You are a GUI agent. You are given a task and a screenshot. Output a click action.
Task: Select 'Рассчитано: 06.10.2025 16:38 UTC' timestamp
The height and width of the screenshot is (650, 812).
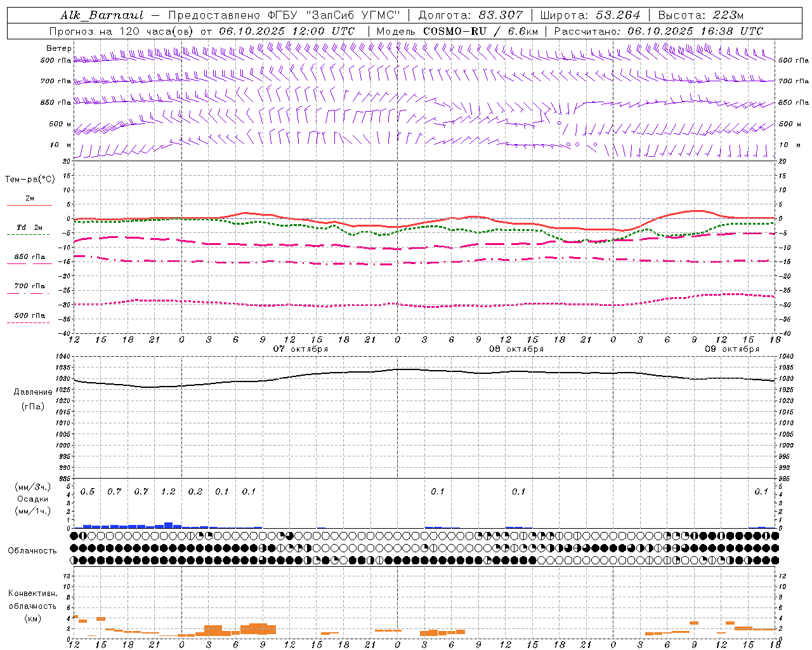(x=658, y=31)
